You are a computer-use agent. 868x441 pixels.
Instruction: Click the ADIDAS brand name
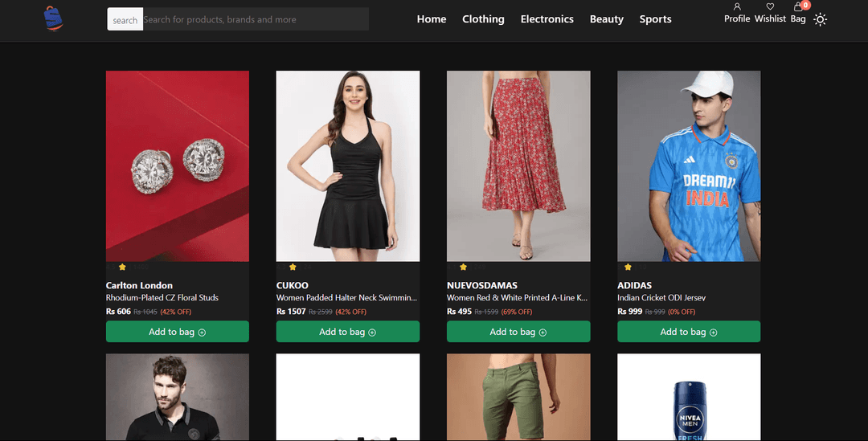(x=634, y=285)
